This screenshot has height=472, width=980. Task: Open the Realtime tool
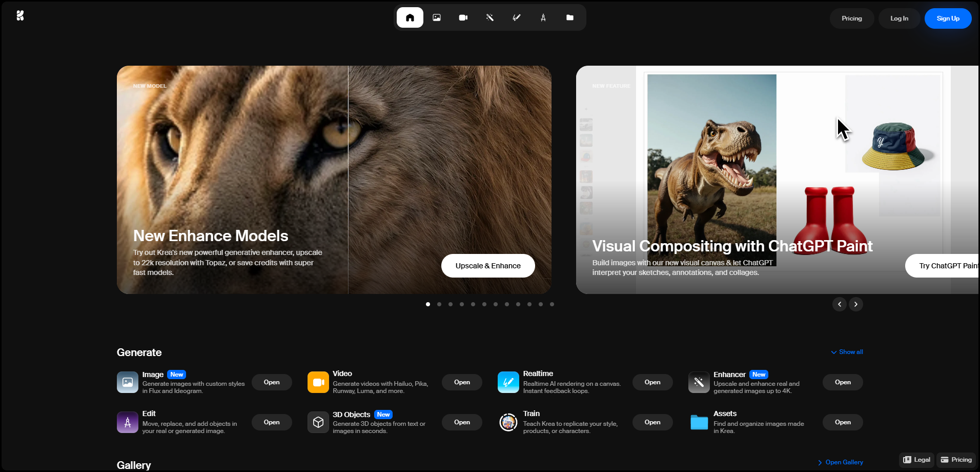point(652,382)
